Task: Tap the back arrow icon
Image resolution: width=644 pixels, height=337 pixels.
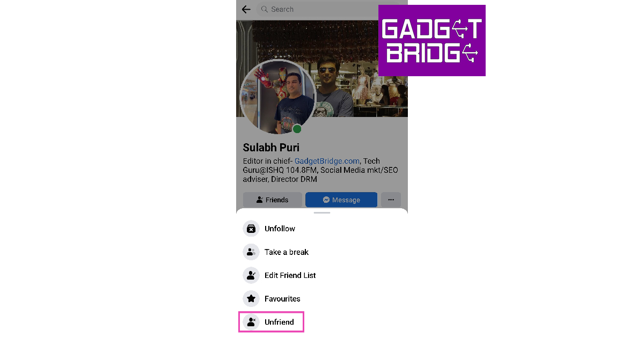Action: pyautogui.click(x=246, y=9)
